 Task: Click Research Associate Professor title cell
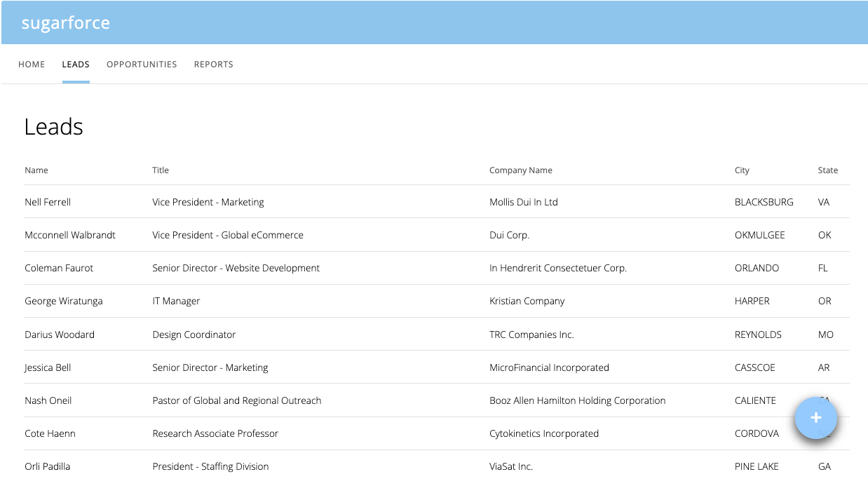tap(215, 433)
